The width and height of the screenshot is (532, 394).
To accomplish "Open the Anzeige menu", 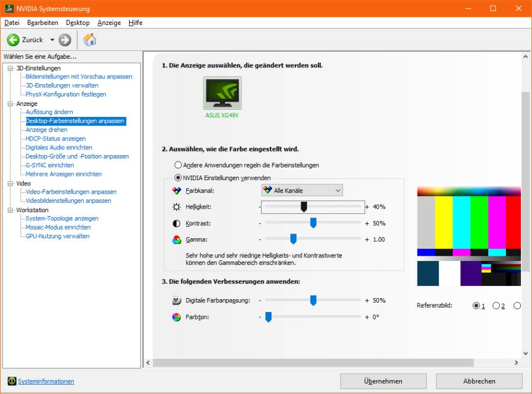I will coord(109,23).
